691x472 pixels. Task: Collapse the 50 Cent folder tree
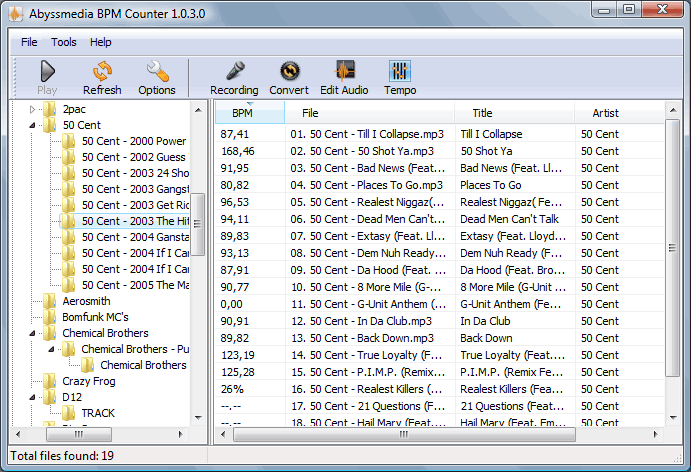pos(32,125)
